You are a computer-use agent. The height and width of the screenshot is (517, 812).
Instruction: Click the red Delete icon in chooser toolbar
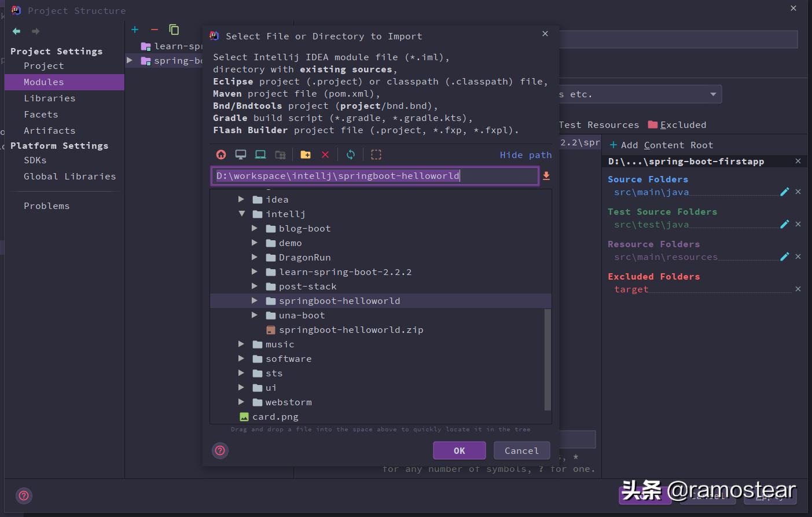pos(325,155)
